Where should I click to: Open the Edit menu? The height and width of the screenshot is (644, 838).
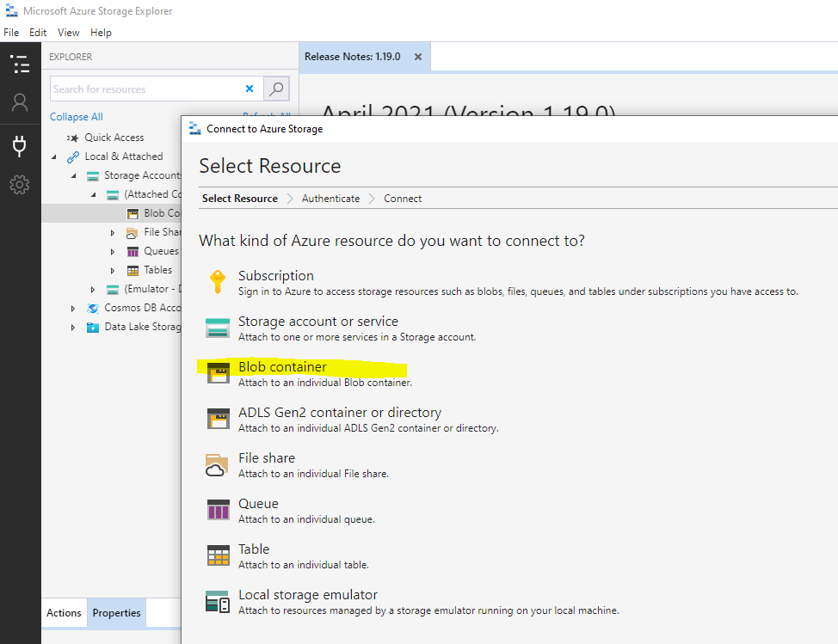[x=38, y=33]
